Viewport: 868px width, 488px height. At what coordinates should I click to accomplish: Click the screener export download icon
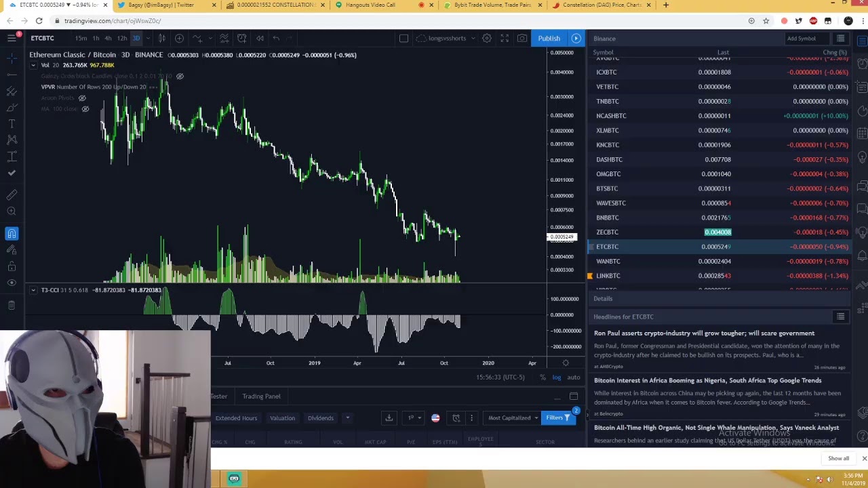tap(389, 418)
